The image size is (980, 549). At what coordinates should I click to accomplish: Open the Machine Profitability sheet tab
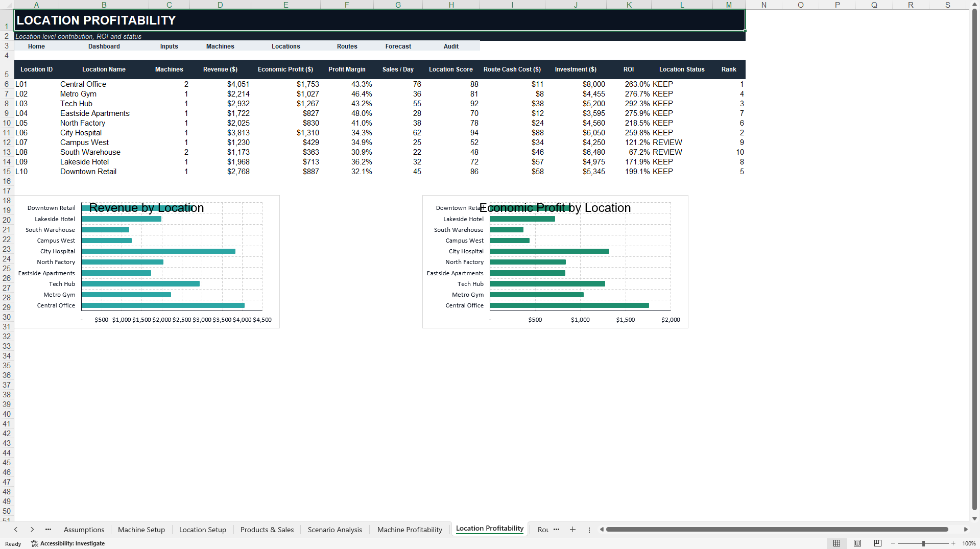point(410,530)
